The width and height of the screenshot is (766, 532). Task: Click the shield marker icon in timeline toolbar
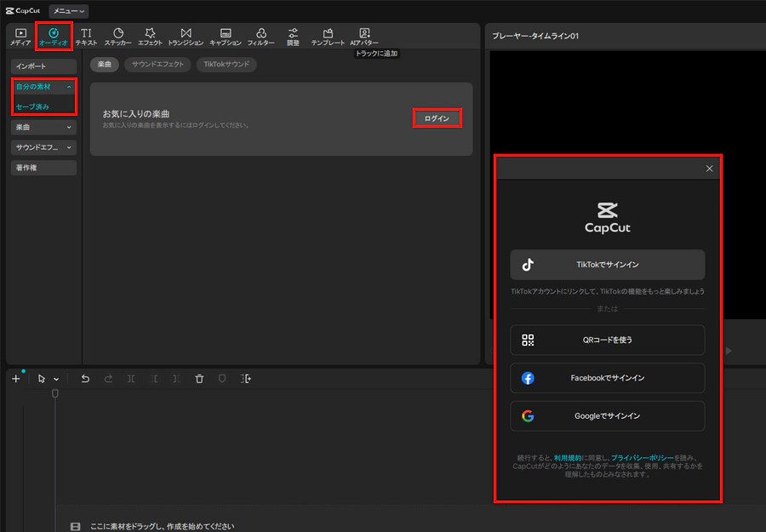(222, 379)
